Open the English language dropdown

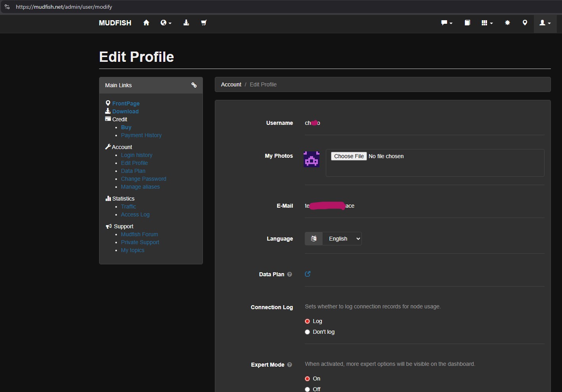click(x=342, y=239)
